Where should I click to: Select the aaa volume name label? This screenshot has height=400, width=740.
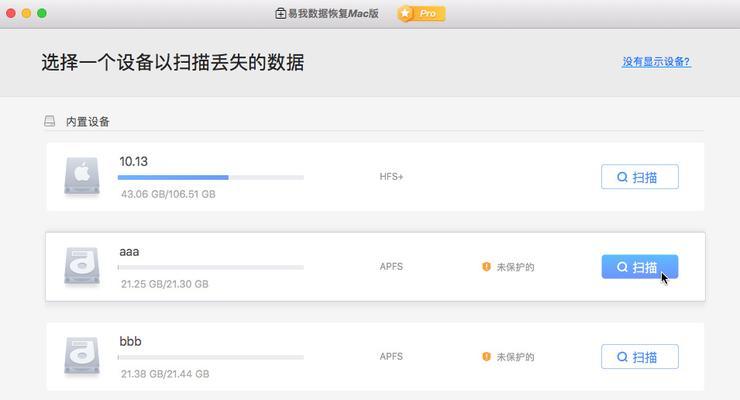click(x=129, y=252)
